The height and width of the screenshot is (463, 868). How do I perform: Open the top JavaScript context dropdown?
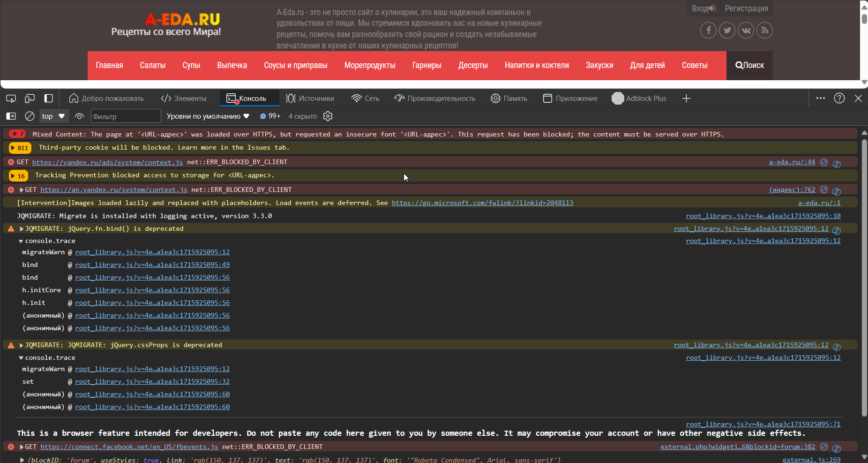tap(54, 116)
